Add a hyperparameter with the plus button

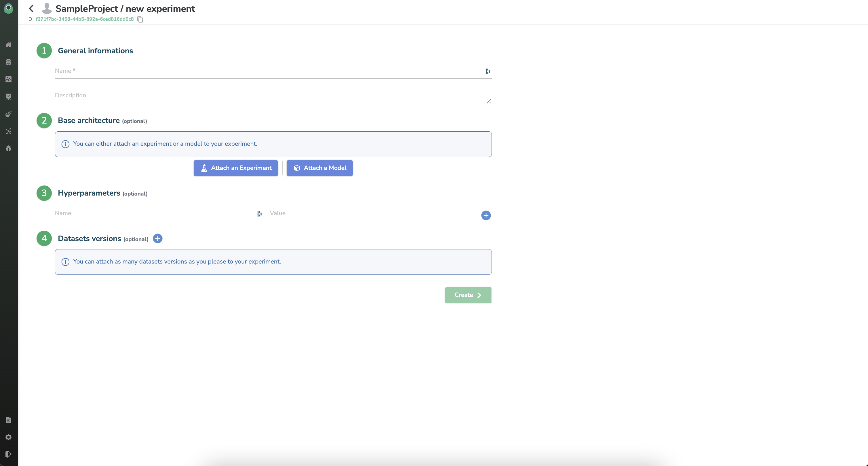(486, 215)
